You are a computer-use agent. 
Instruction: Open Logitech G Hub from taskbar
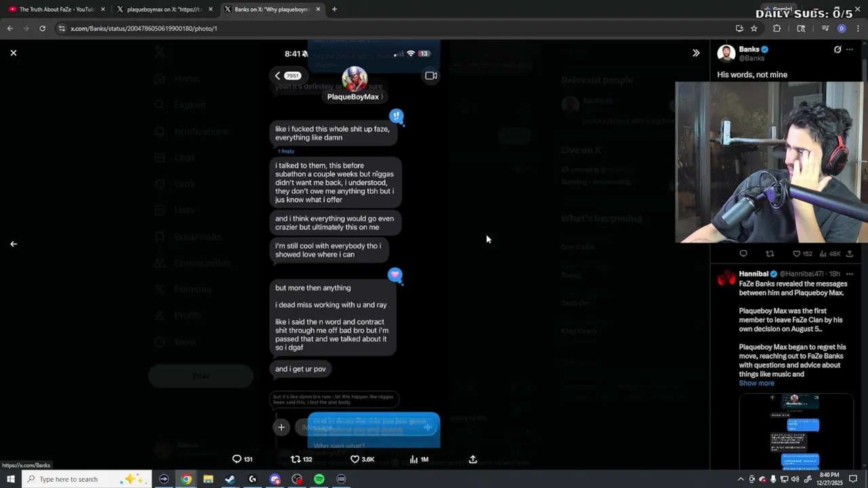click(x=252, y=479)
